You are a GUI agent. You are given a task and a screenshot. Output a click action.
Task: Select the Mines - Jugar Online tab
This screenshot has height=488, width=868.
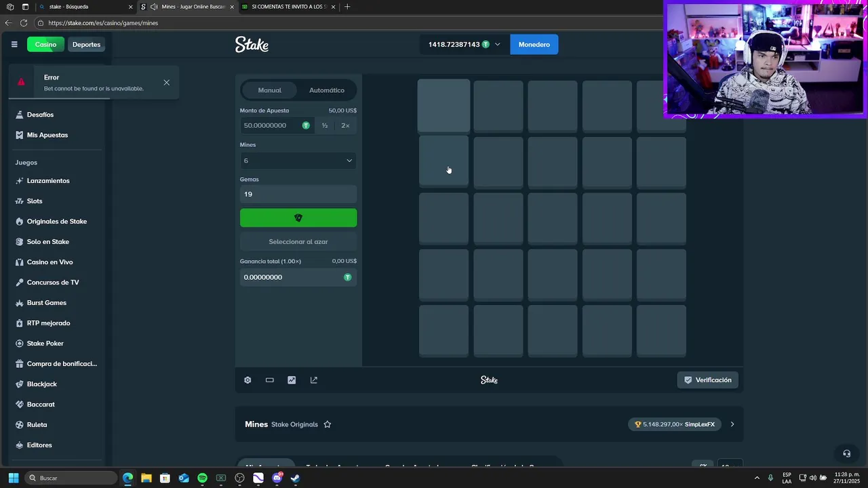pos(186,7)
